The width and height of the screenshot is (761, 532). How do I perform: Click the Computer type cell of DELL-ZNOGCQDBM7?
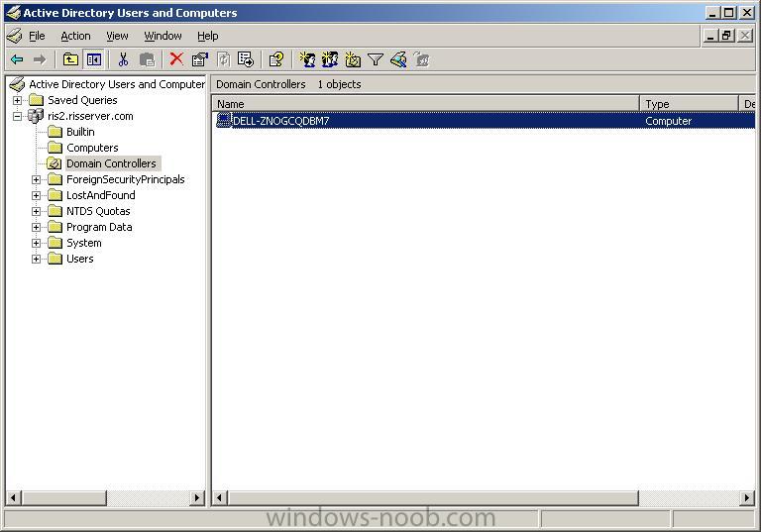[x=668, y=121]
